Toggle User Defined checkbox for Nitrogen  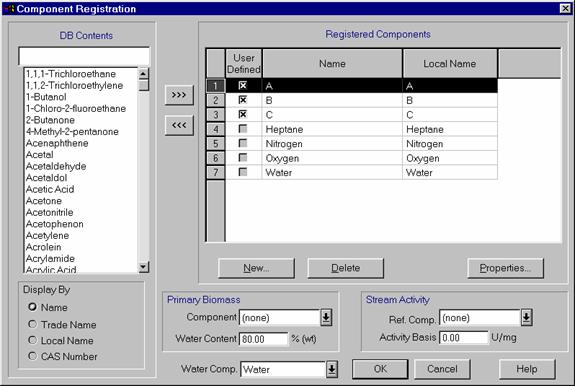click(243, 143)
